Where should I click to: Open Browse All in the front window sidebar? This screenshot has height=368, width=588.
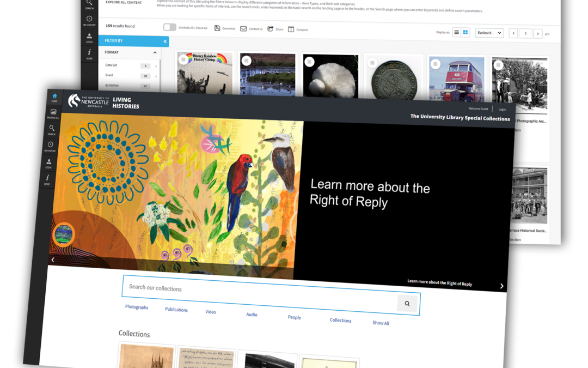point(53,113)
